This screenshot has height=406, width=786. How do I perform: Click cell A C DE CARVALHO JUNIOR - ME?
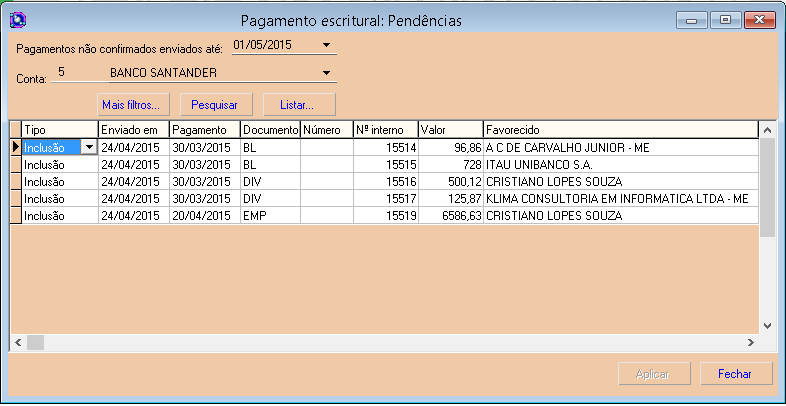click(x=621, y=147)
